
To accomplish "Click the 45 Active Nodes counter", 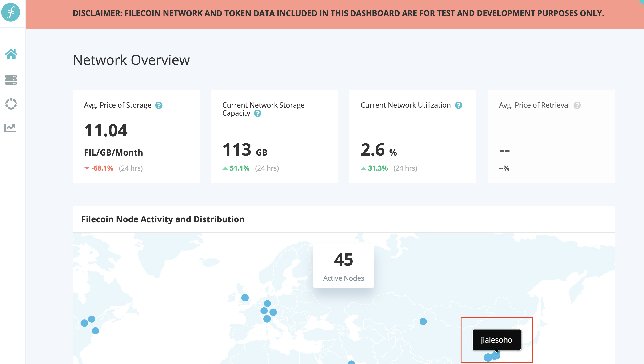I will pyautogui.click(x=343, y=266).
